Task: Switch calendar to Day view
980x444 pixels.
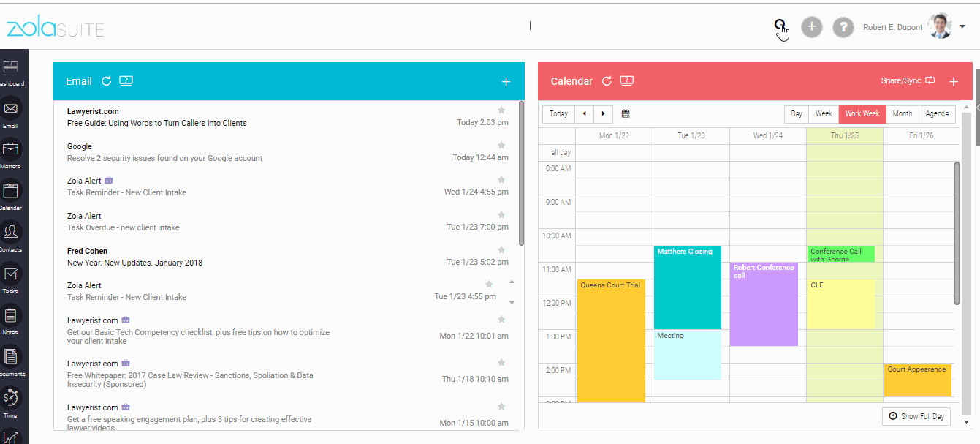Action: pos(797,114)
